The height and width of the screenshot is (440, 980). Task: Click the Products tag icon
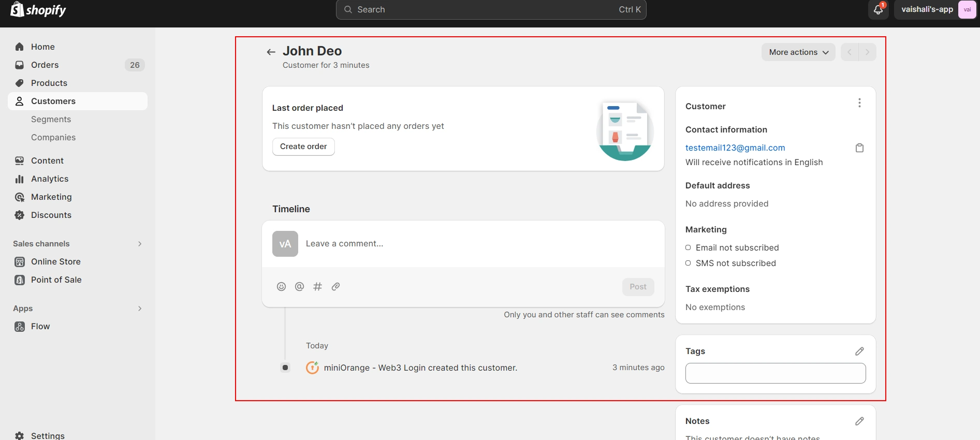[x=20, y=83]
